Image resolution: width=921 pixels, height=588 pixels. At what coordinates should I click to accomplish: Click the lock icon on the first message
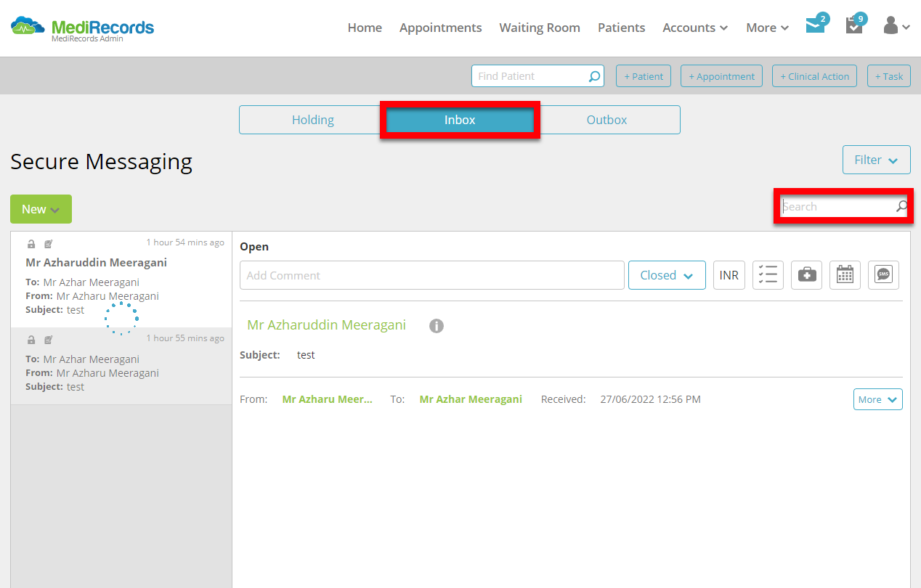click(31, 244)
